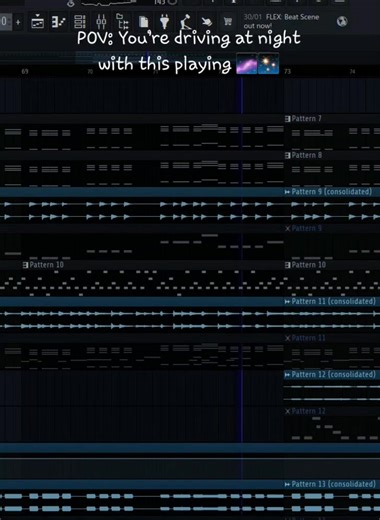Open the Mixer with the faders icon
The width and height of the screenshot is (380, 520).
point(101,22)
